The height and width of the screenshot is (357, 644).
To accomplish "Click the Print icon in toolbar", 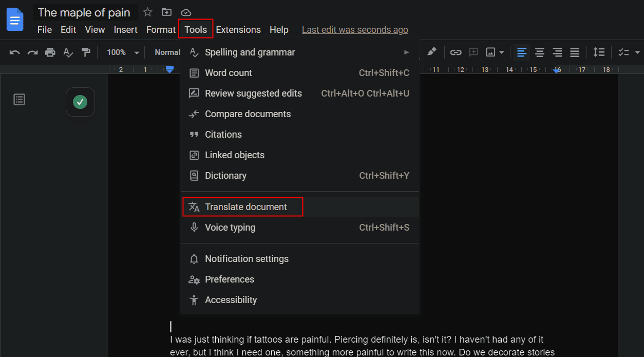I will click(50, 52).
